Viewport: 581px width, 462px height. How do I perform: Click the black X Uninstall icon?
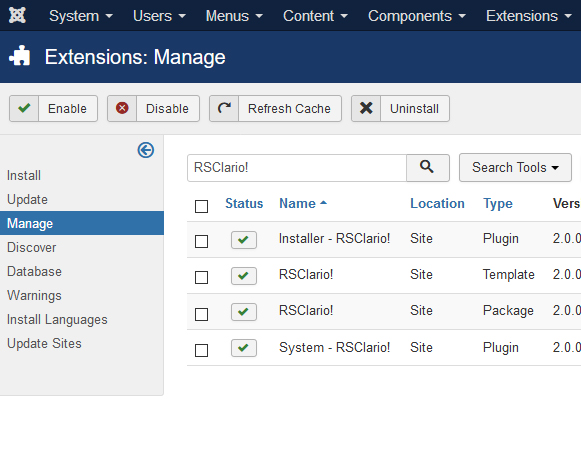(366, 108)
